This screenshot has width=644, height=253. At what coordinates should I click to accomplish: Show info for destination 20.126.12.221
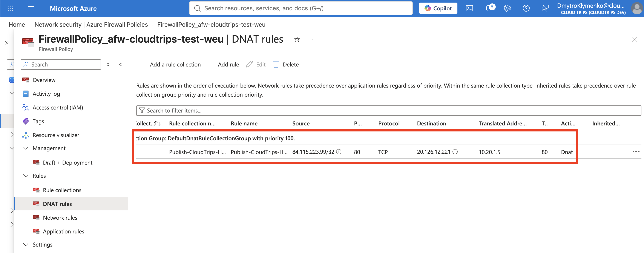point(455,152)
